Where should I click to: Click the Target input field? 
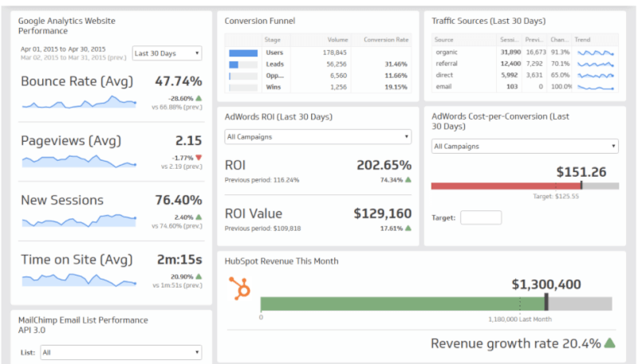click(x=481, y=217)
